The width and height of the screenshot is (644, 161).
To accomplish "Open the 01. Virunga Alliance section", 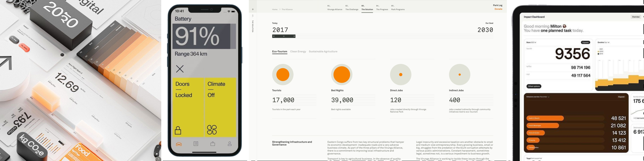I will (335, 8).
